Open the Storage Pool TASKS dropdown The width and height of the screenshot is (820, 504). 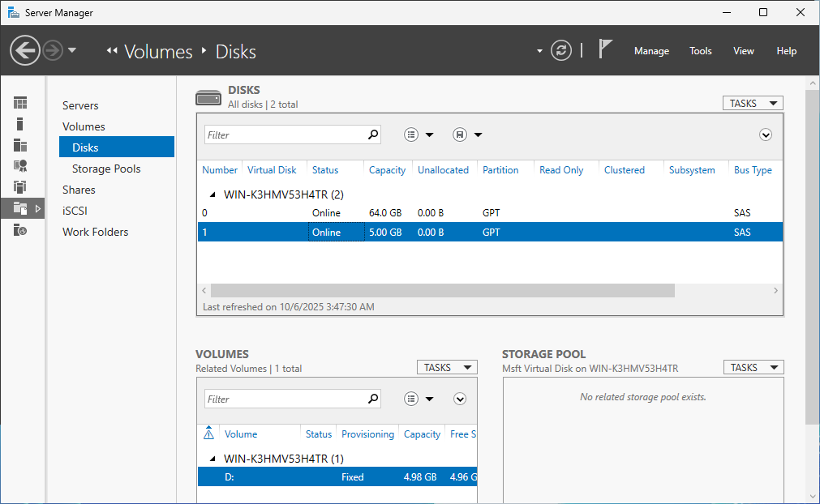pos(753,367)
